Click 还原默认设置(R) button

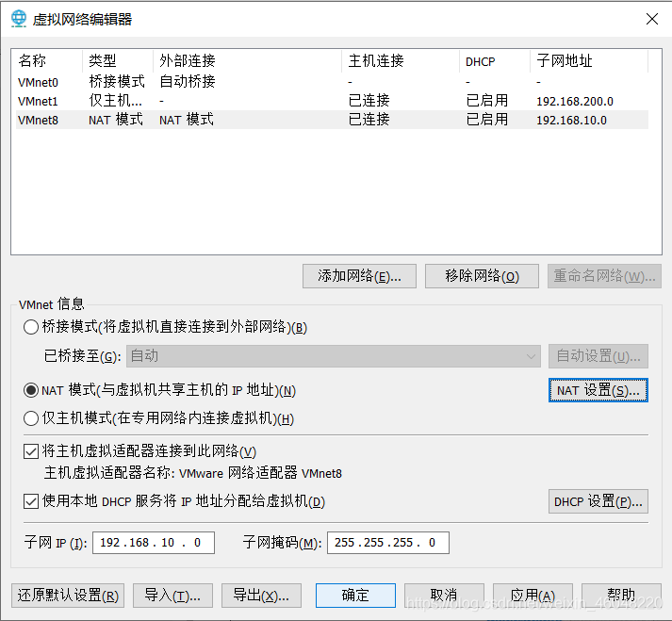click(68, 596)
